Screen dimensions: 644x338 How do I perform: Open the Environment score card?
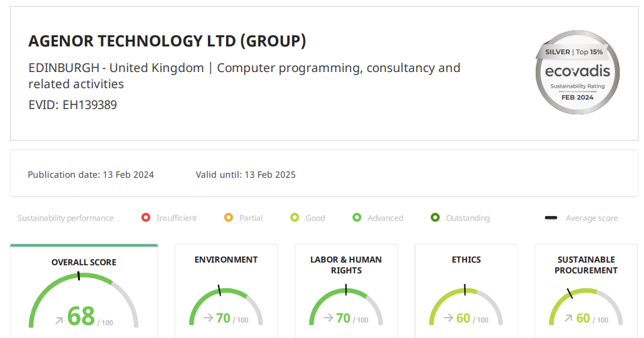tap(225, 291)
